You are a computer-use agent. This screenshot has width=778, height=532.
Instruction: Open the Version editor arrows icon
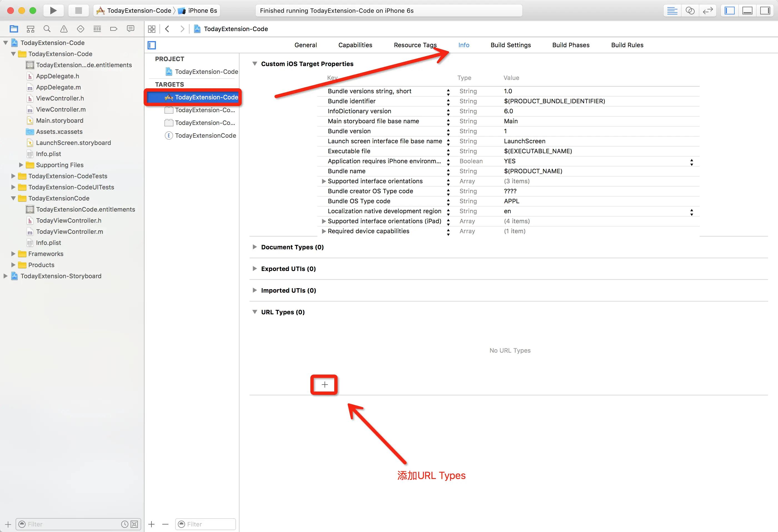(x=708, y=10)
